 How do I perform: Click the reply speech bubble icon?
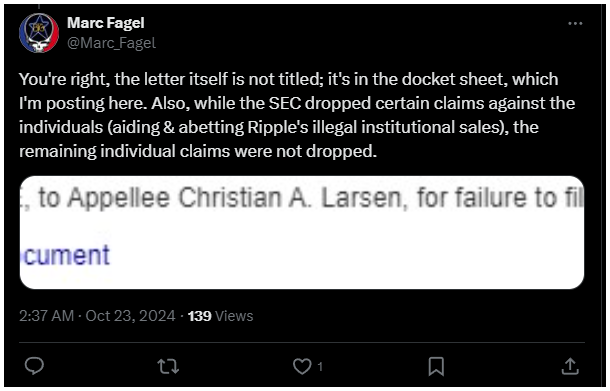click(34, 366)
